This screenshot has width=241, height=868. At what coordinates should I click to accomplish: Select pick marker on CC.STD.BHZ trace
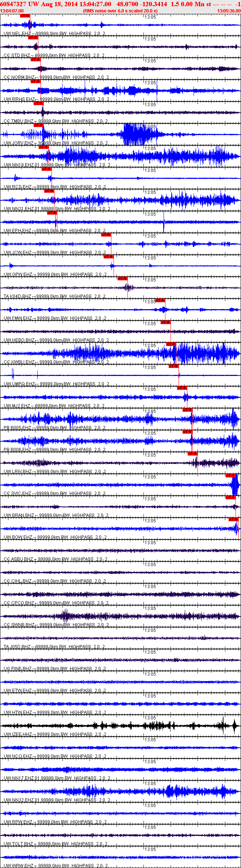point(33,38)
